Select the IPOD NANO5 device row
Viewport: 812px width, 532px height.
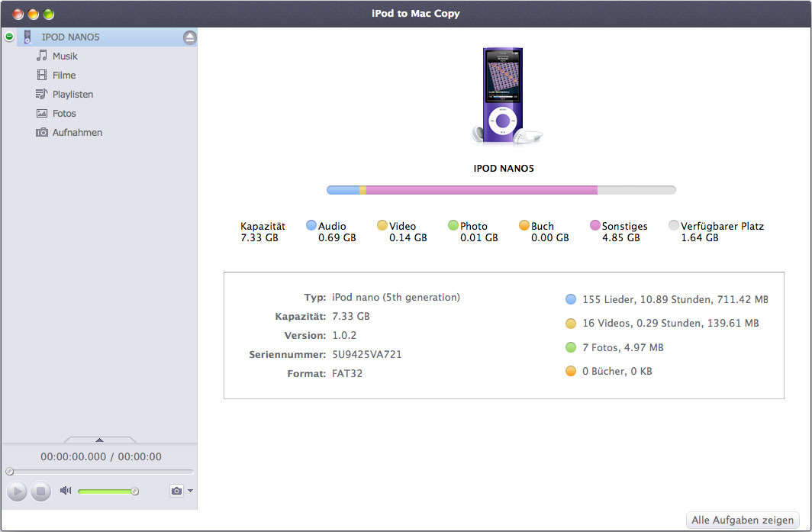click(107, 37)
